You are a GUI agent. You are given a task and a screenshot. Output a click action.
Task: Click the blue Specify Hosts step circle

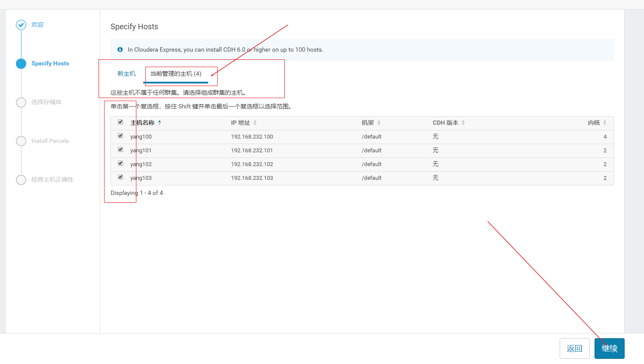point(21,63)
